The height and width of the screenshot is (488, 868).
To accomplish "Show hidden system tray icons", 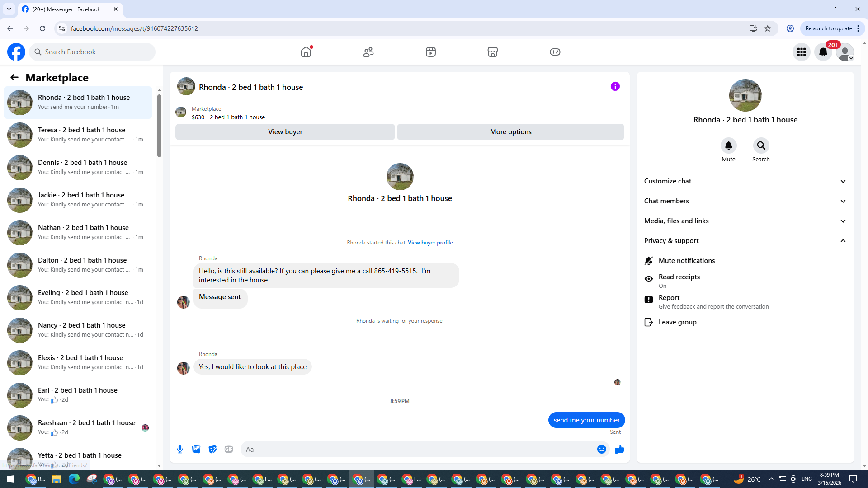I will [771, 479].
